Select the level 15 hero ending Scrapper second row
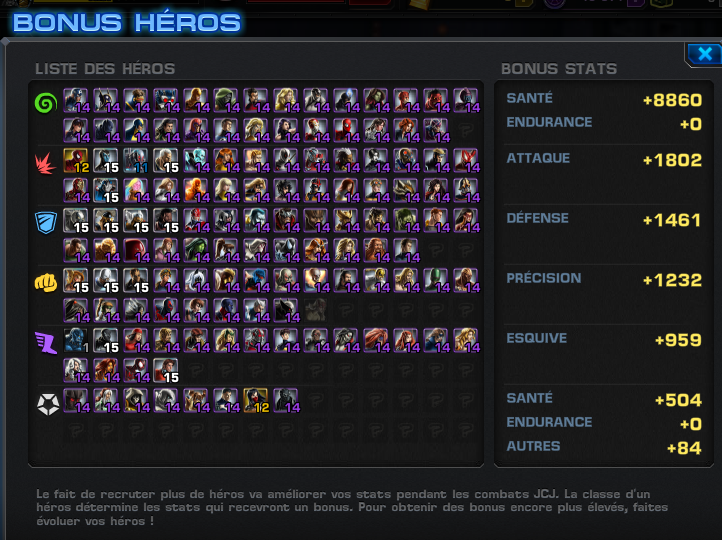The height and width of the screenshot is (540, 722). click(166, 371)
